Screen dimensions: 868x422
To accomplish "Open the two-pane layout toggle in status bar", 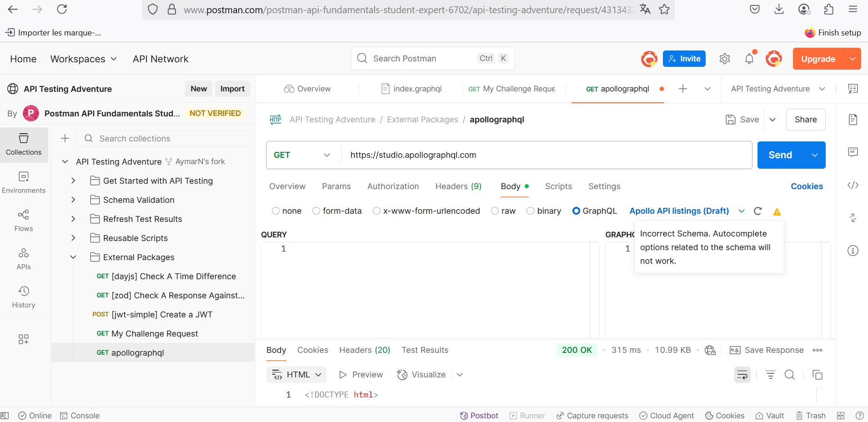I will click(841, 416).
